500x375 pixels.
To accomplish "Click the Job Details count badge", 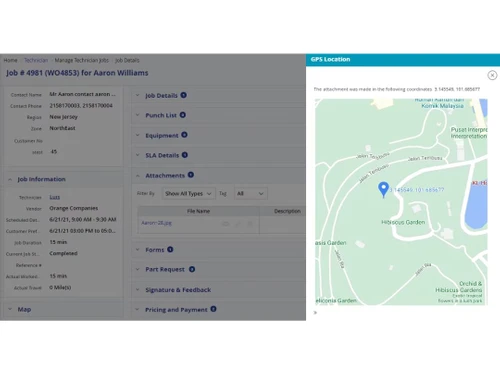I will click(x=183, y=95).
